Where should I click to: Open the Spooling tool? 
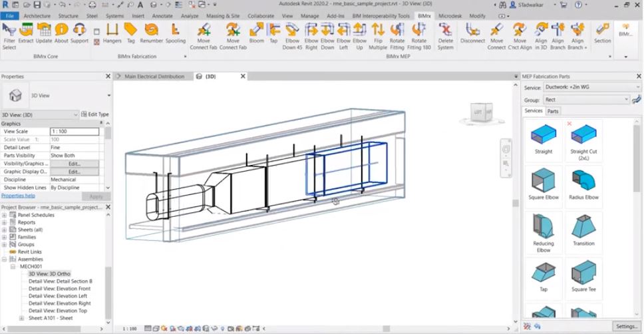176,33
